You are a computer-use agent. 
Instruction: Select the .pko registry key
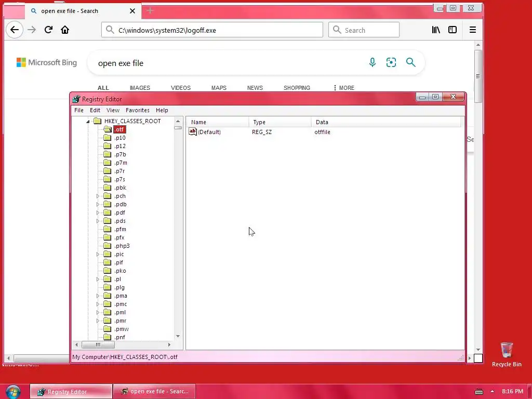(120, 271)
